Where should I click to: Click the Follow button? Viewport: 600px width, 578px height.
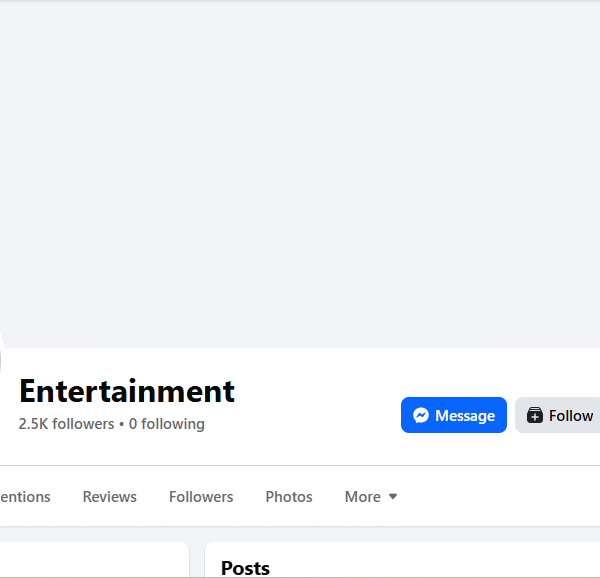click(x=558, y=415)
